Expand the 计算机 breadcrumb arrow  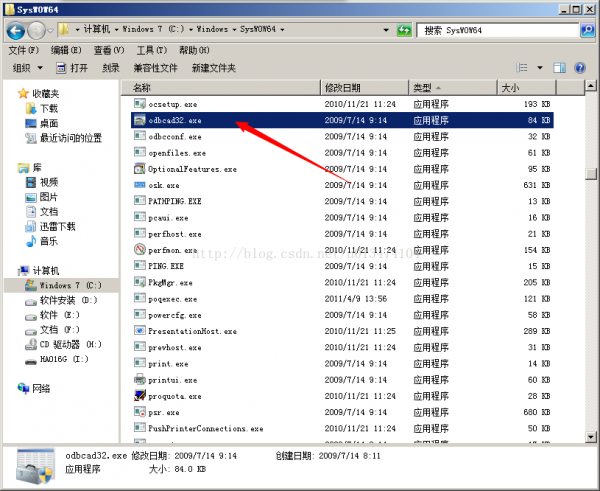(x=116, y=29)
